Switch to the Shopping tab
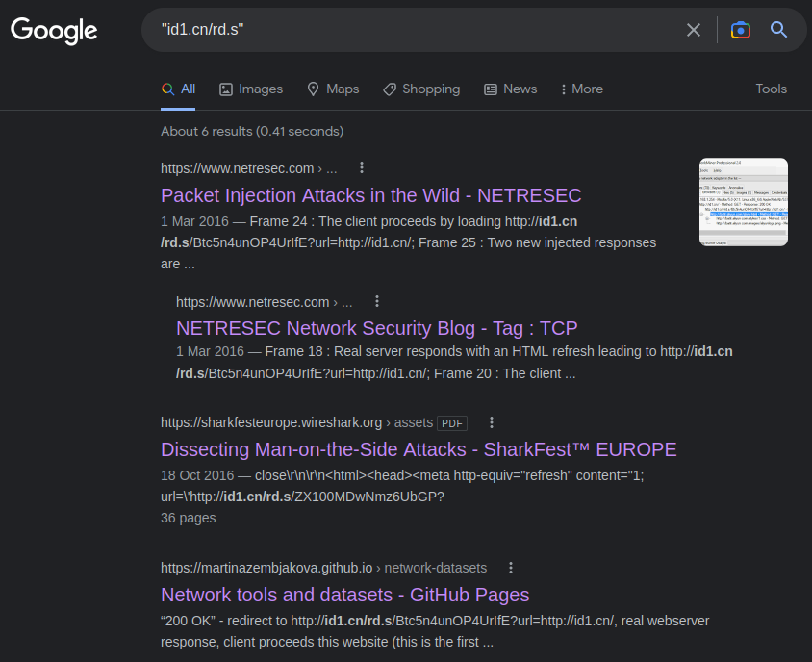Image resolution: width=812 pixels, height=662 pixels. (421, 89)
